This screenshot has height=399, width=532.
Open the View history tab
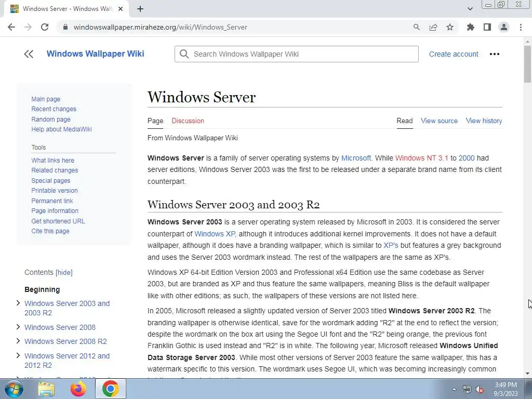(484, 121)
